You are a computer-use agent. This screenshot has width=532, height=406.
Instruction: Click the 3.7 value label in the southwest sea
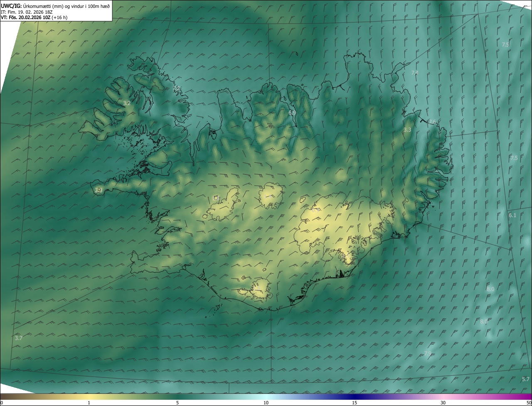[x=18, y=338]
